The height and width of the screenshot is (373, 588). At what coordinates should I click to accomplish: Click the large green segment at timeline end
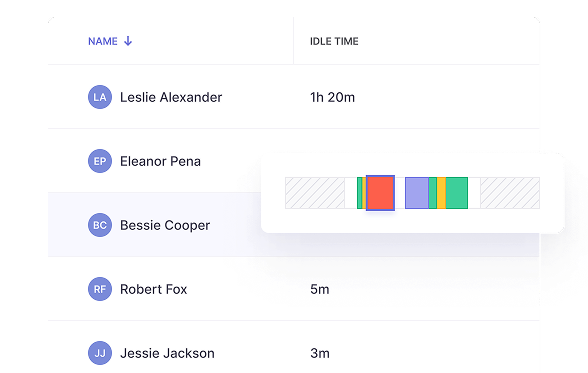coord(457,193)
